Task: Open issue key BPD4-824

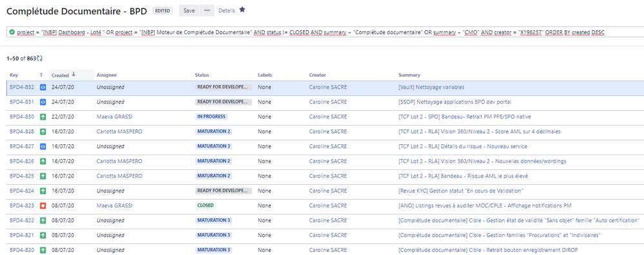Action: pos(22,191)
